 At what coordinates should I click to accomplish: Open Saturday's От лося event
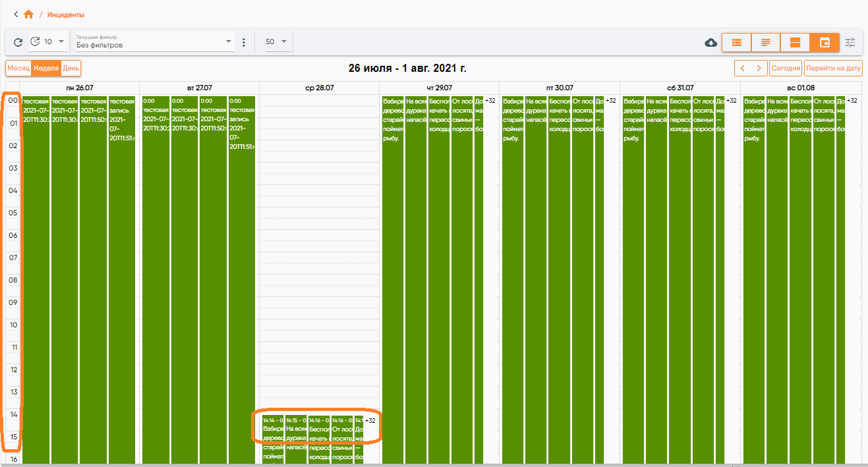703,280
